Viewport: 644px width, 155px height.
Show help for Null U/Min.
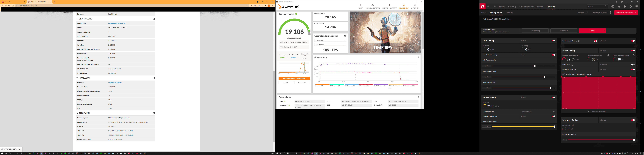point(572,65)
